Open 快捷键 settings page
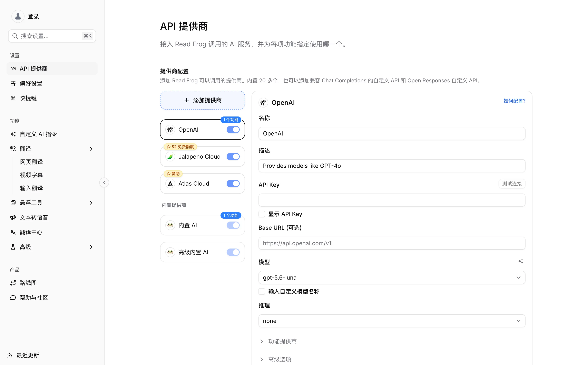This screenshot has width=588, height=365. click(x=52, y=98)
